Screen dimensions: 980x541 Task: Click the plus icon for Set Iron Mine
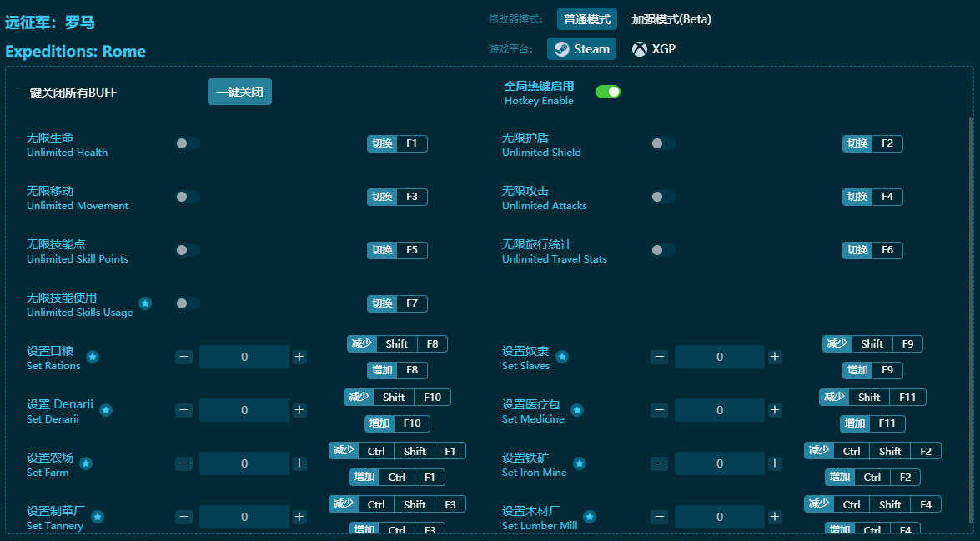coord(775,463)
